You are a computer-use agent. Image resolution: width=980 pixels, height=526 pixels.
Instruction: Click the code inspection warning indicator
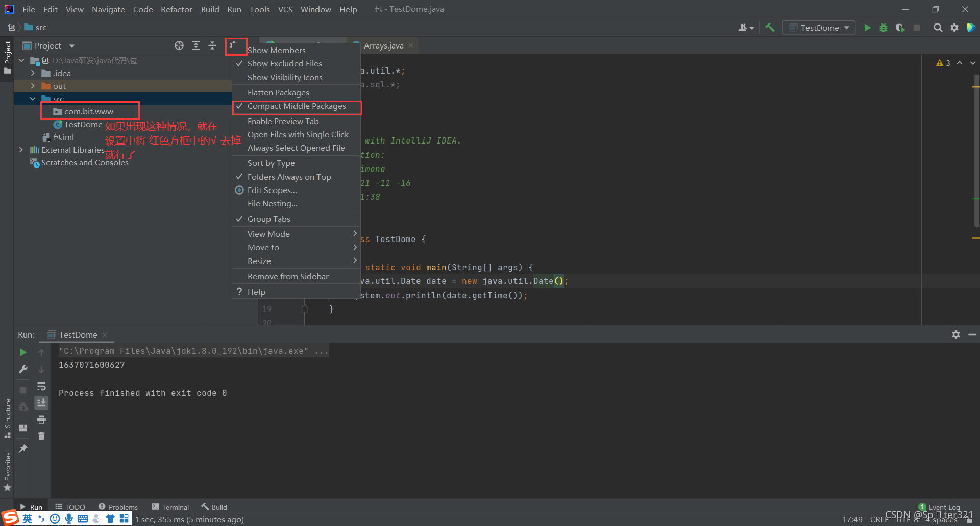tap(943, 63)
